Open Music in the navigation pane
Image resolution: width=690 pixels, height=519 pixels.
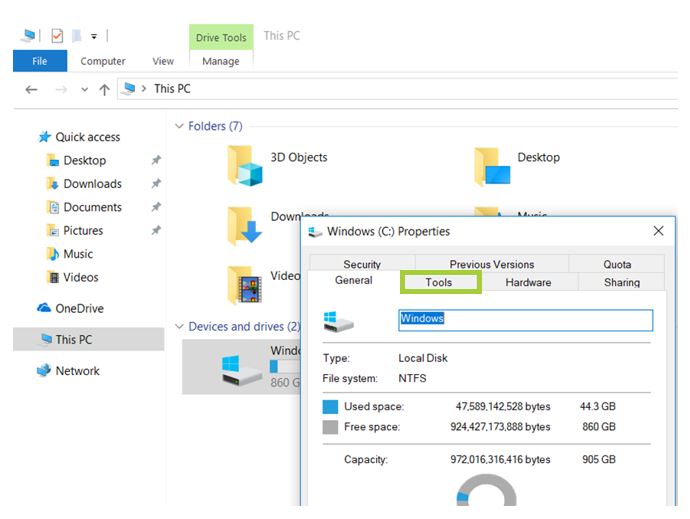tap(78, 254)
